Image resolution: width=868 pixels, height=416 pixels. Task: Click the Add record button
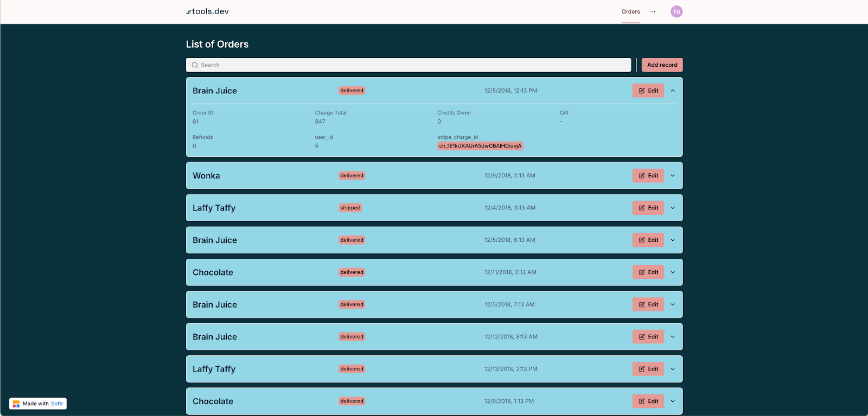coord(662,65)
